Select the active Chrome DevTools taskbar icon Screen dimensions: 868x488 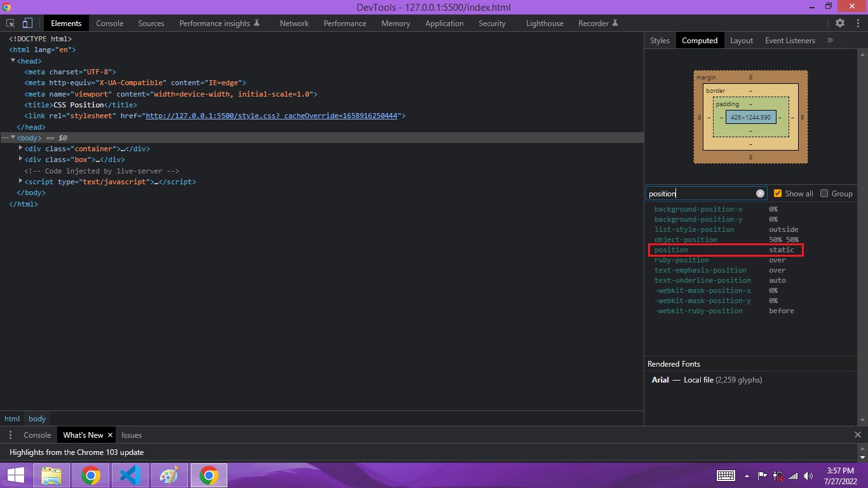point(208,475)
